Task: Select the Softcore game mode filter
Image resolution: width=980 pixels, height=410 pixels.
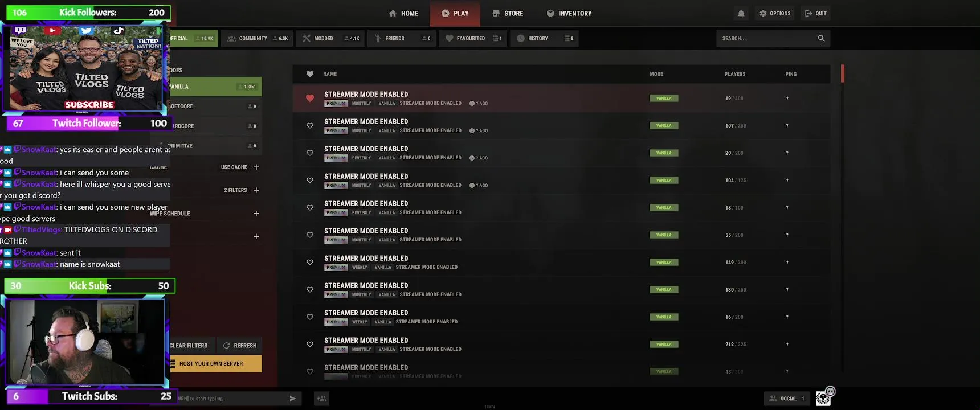Action: tap(215, 106)
